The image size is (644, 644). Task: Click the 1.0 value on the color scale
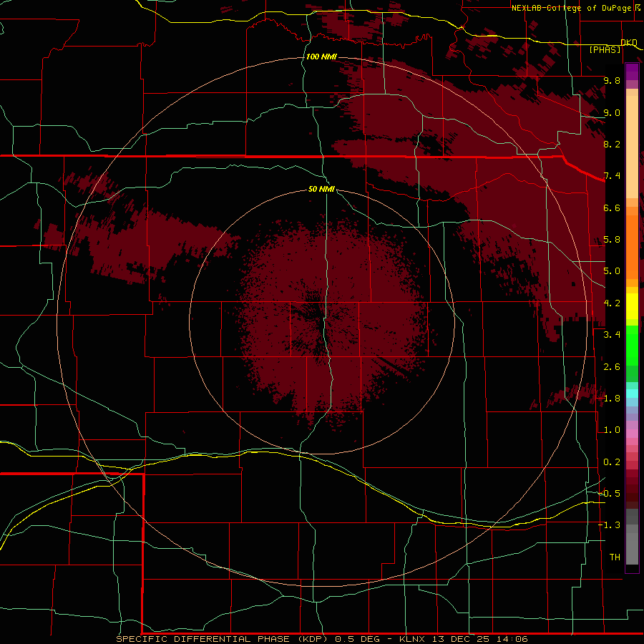coord(612,430)
